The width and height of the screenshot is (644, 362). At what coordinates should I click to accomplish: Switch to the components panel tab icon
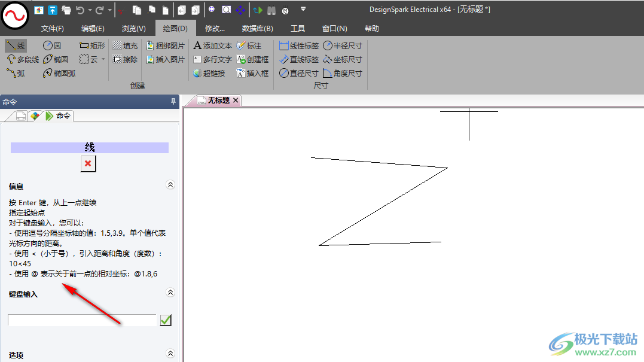point(35,116)
